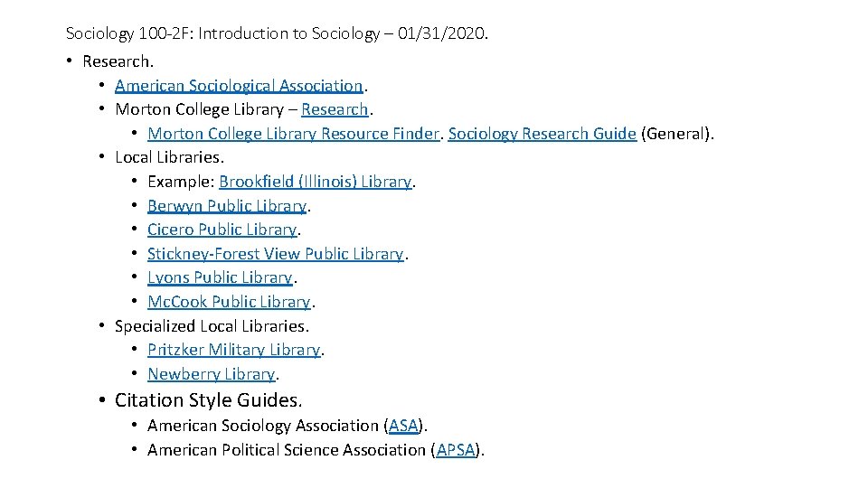Follow the Lyons Public Library link
Image resolution: width=868 pixels, height=488 pixels.
click(x=220, y=277)
